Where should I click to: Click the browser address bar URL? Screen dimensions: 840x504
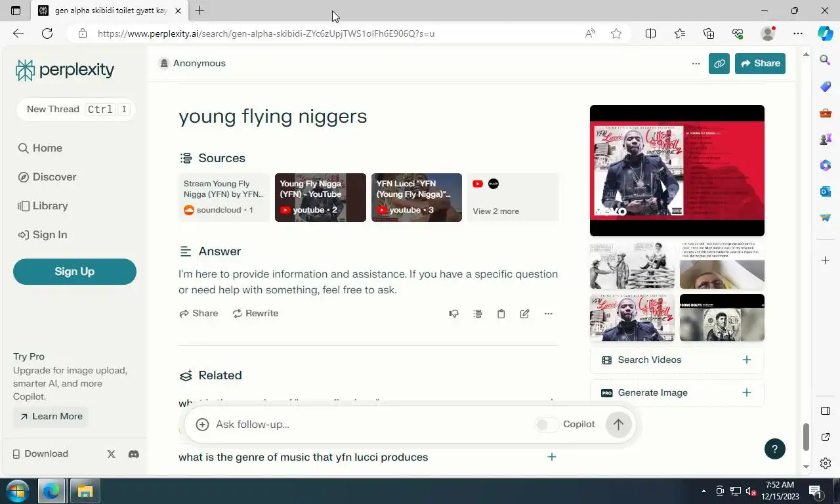[x=266, y=33]
